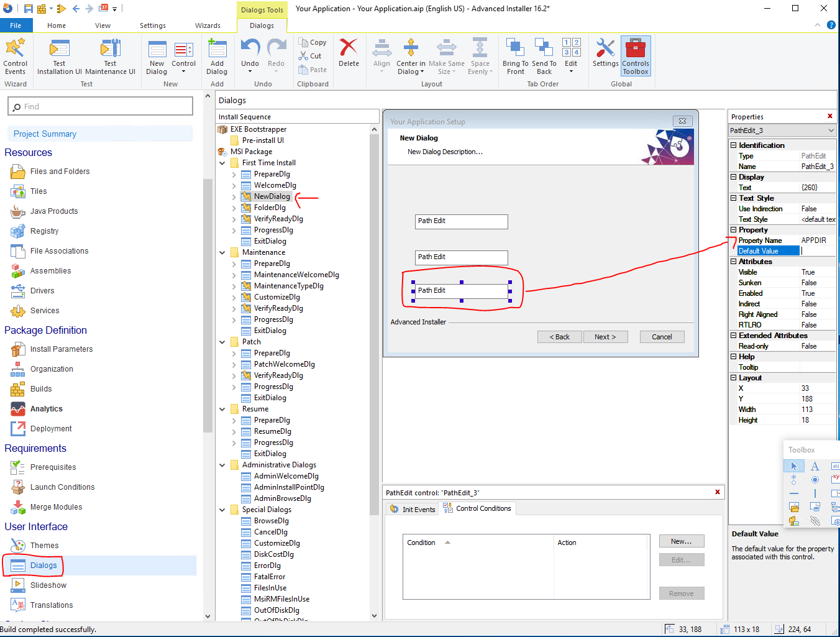Collapse the Attributes property section
This screenshot has height=637, width=840.
tap(733, 262)
